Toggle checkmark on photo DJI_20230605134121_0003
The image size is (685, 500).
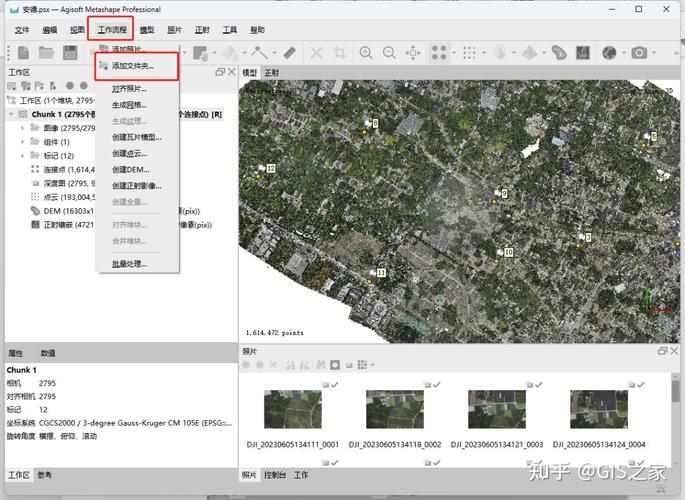click(x=539, y=384)
